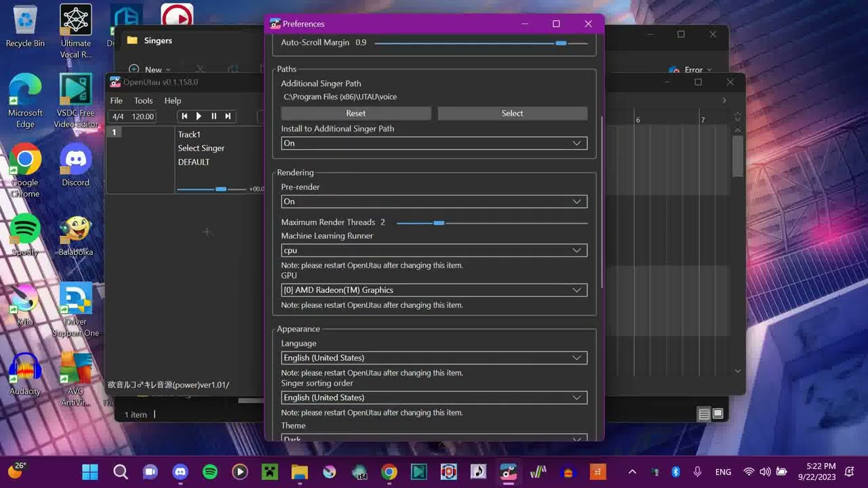This screenshot has width=868, height=488.
Task: Open the notification bell icon
Action: 850,471
